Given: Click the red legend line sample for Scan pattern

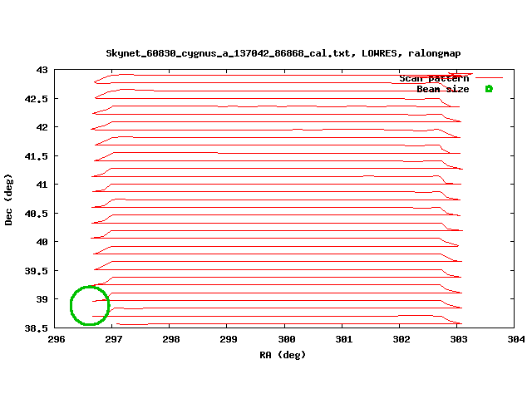Looking at the screenshot, I should [x=489, y=77].
